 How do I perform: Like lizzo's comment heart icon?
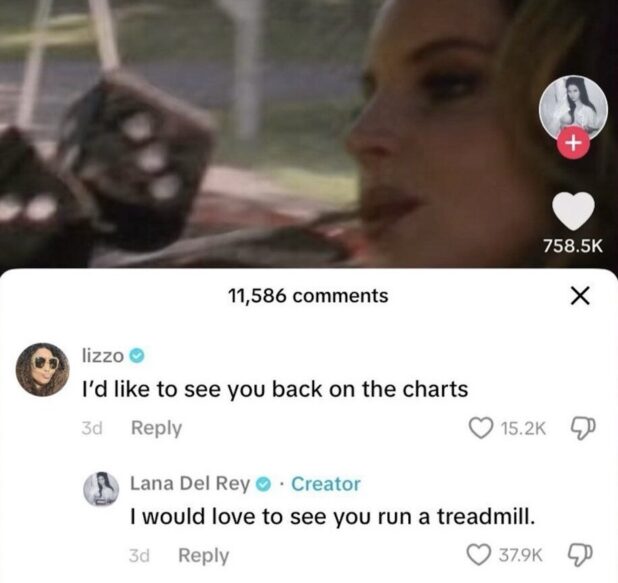click(481, 428)
